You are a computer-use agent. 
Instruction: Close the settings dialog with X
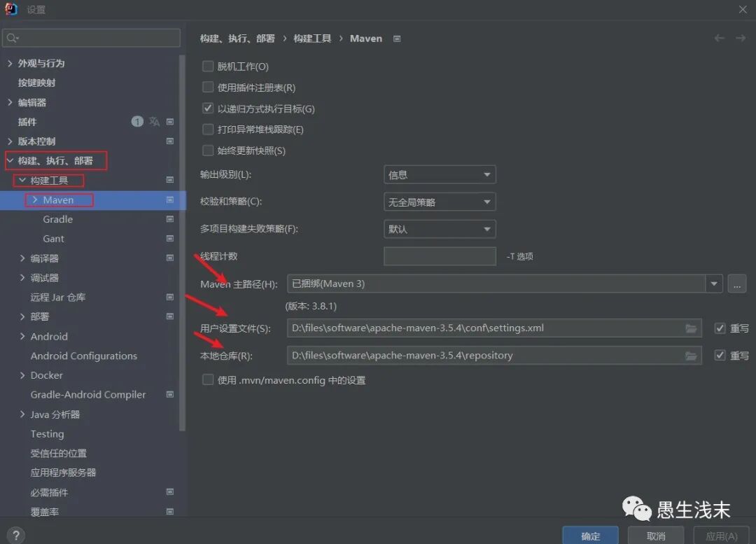[x=743, y=9]
